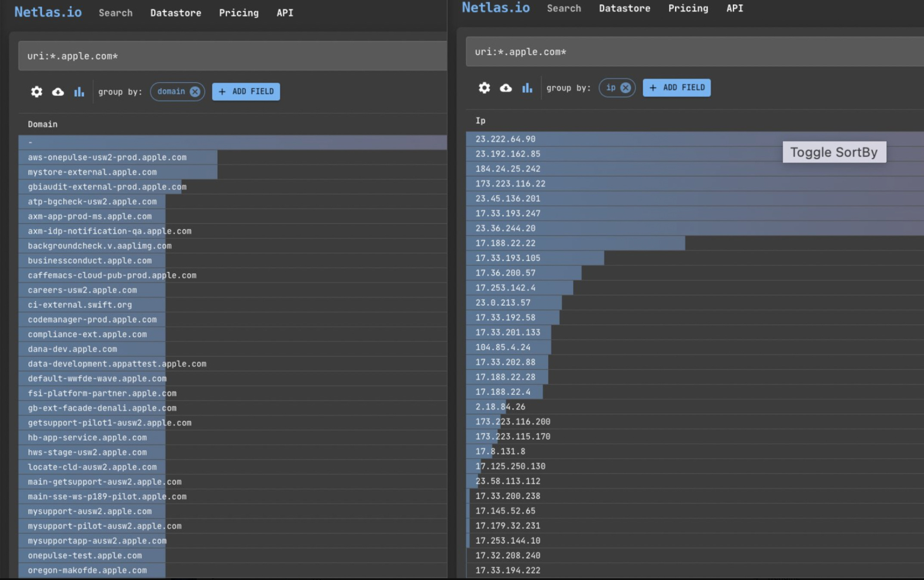Click bar chart icon in right panel

[527, 88]
